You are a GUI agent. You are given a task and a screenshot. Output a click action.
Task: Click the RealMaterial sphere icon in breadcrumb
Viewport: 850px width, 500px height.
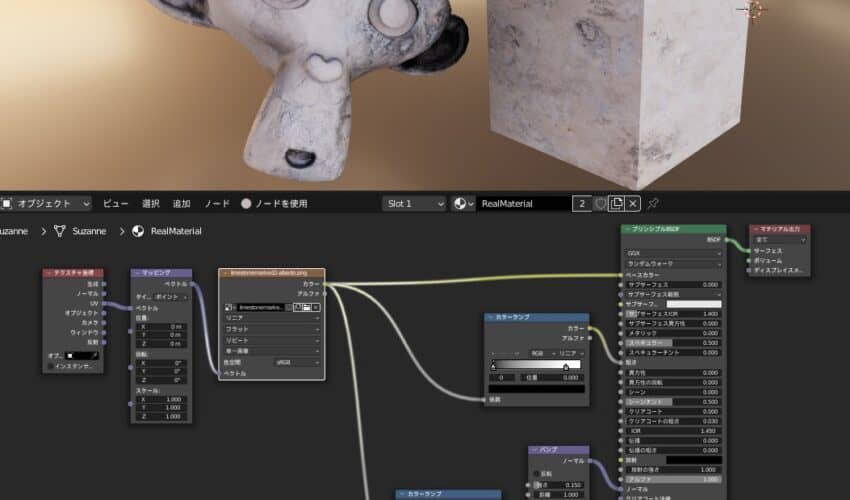(138, 232)
